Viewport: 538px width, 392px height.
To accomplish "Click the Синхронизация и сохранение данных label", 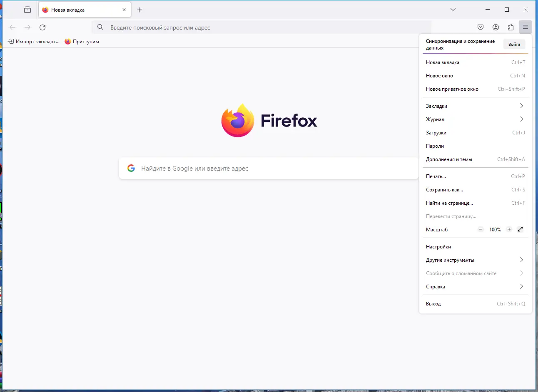I will (460, 45).
